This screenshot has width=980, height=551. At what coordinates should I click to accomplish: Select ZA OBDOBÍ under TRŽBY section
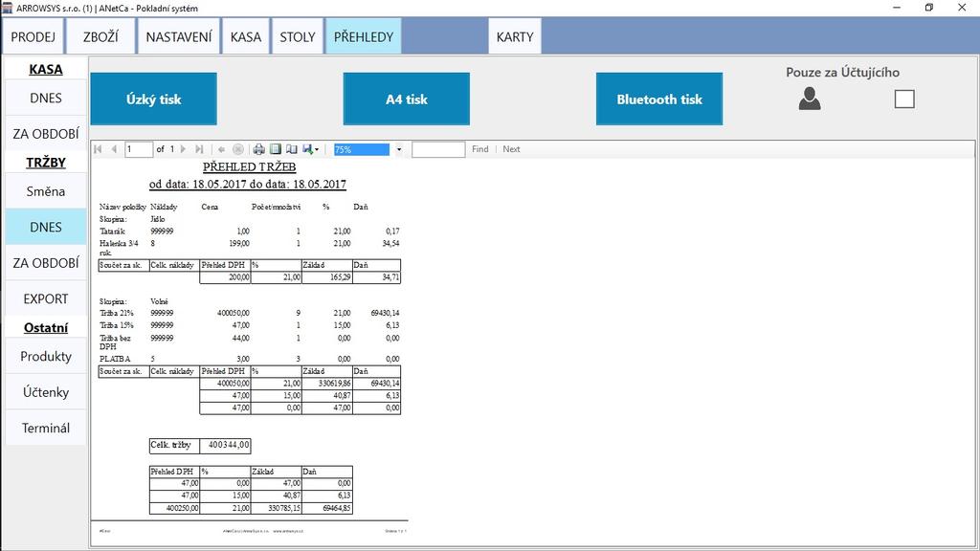pos(46,263)
